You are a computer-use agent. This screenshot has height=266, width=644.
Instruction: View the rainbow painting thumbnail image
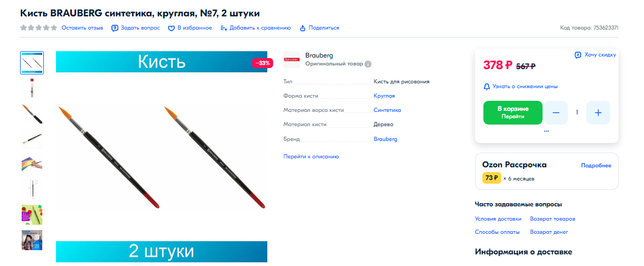(32, 164)
